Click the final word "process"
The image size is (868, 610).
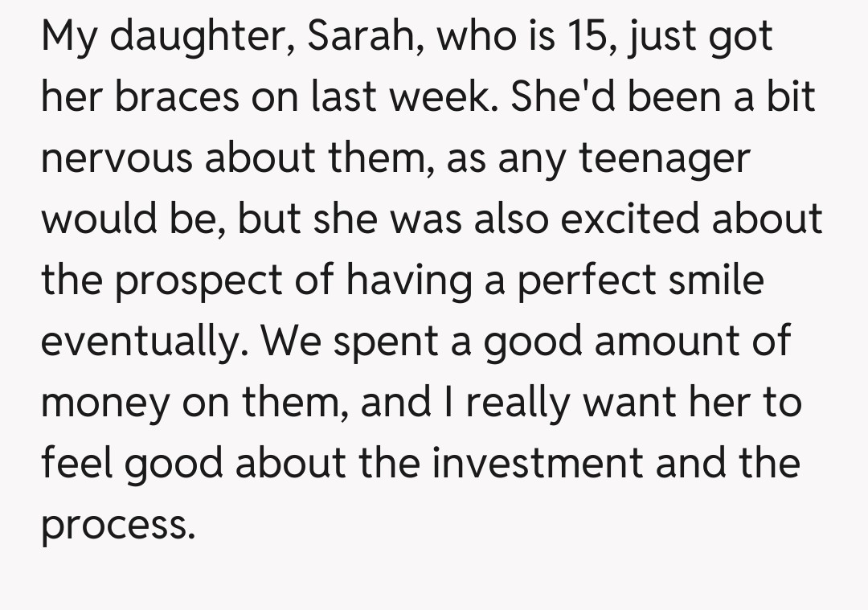point(117,526)
